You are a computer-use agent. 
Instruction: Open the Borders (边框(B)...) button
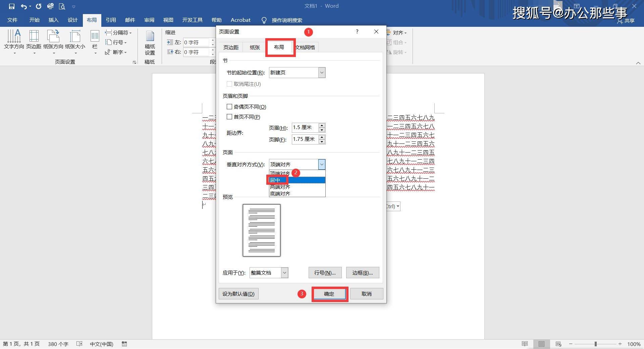click(363, 273)
